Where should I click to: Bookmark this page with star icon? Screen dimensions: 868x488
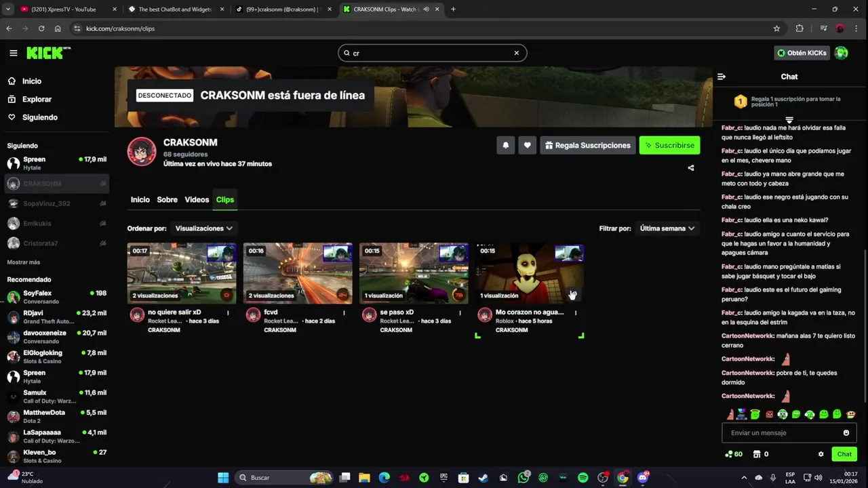click(x=776, y=28)
